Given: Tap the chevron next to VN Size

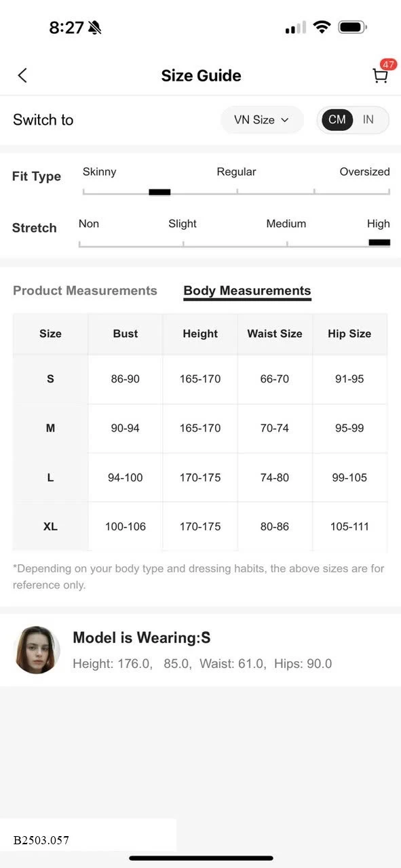Looking at the screenshot, I should [x=284, y=120].
